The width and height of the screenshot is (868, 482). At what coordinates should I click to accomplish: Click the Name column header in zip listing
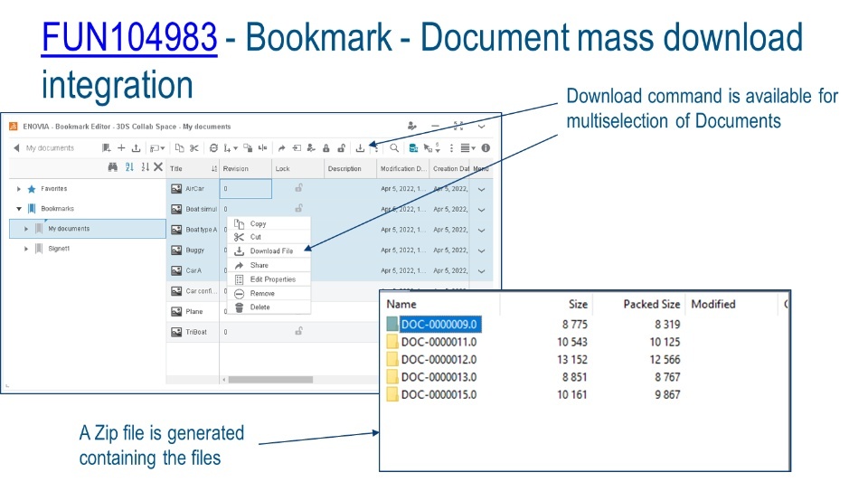tap(401, 304)
